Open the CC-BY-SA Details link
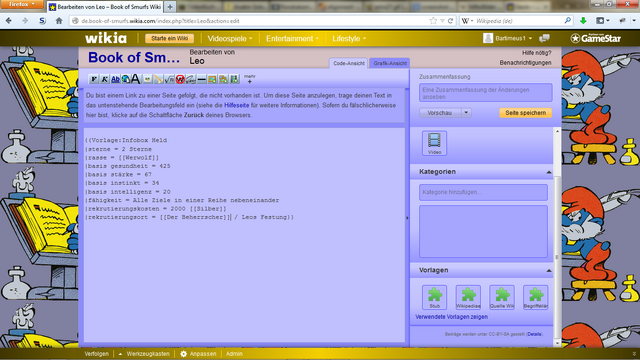The height and width of the screenshot is (360, 640). coord(534,334)
